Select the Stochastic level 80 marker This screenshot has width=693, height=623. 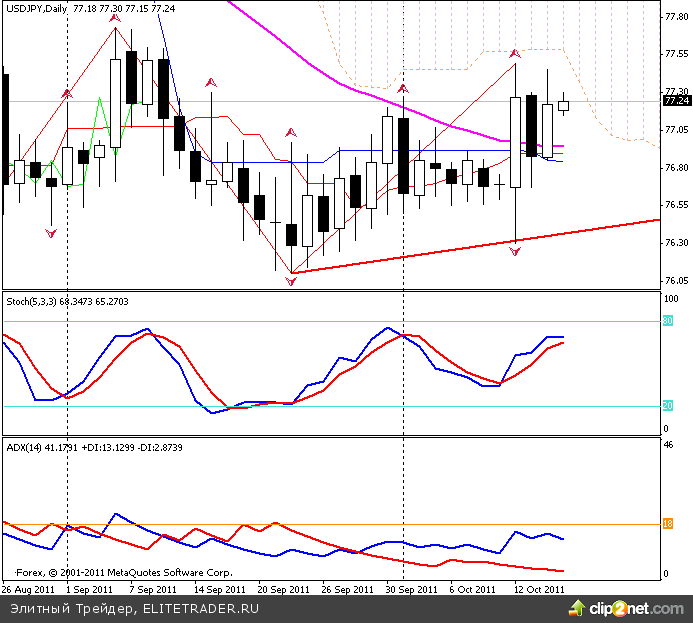pos(668,320)
